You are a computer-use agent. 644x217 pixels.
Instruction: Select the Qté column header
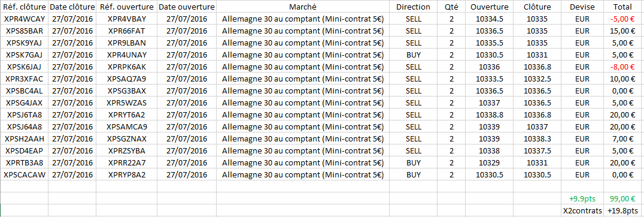[x=451, y=7]
